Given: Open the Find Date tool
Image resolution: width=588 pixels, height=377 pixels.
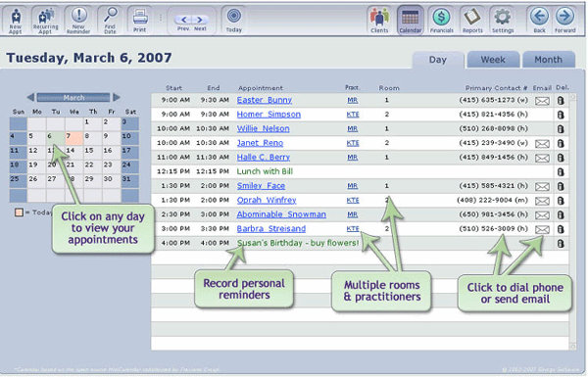Looking at the screenshot, I should click(110, 21).
